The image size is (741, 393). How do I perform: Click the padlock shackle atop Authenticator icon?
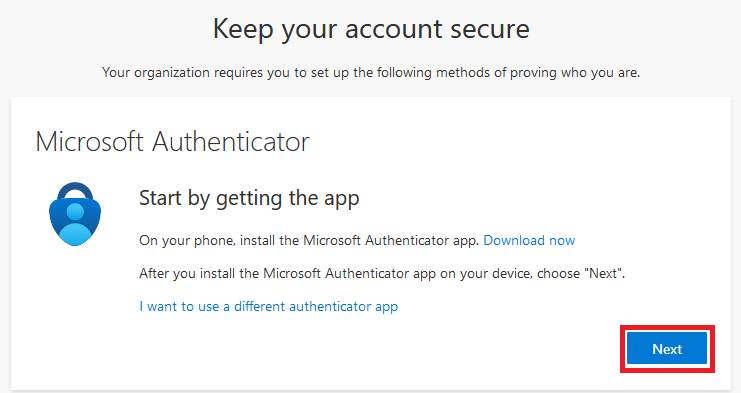76,190
